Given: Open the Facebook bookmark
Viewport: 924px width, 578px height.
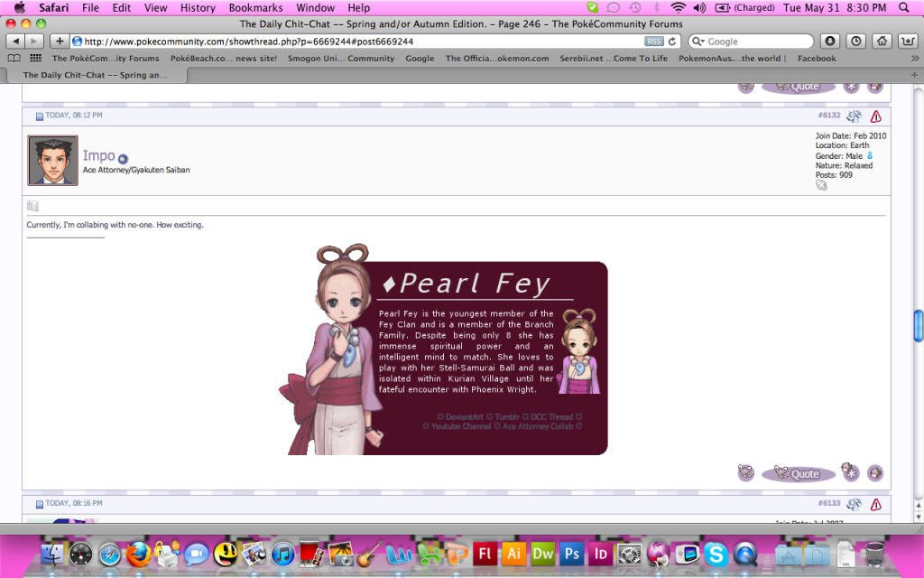Looking at the screenshot, I should pyautogui.click(x=817, y=59).
